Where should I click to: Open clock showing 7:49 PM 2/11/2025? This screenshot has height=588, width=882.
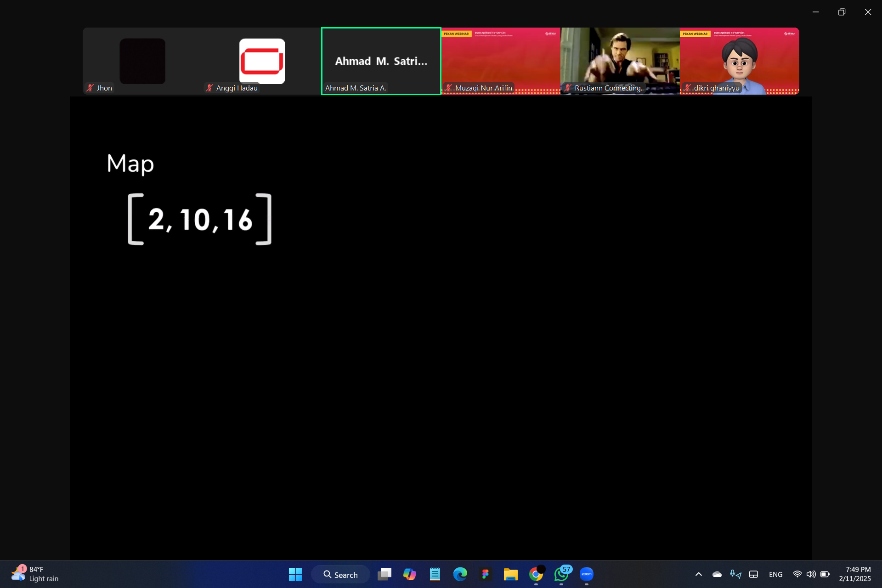pyautogui.click(x=855, y=574)
